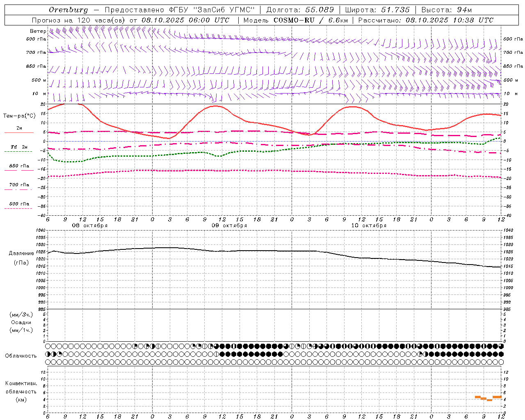
Task: Click the (гПа) unit label under Давление
Action: click(x=21, y=263)
